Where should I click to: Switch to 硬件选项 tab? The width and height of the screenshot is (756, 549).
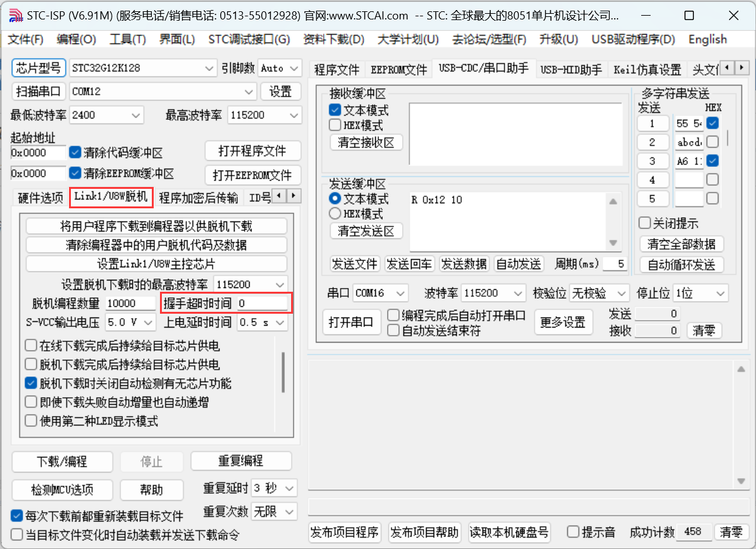point(41,198)
